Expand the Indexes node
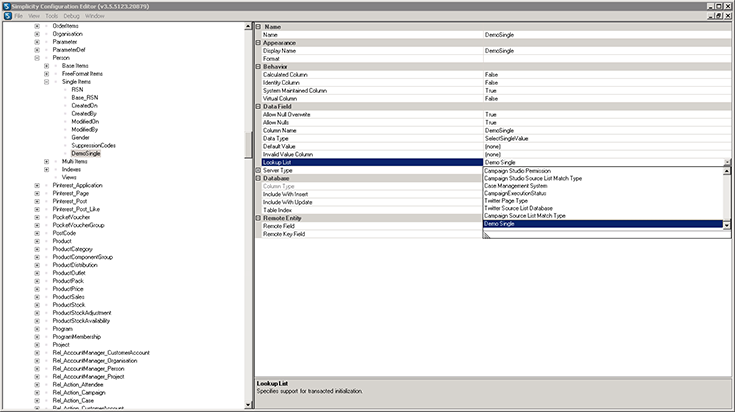Screen dimensions: 735x412 click(46, 169)
